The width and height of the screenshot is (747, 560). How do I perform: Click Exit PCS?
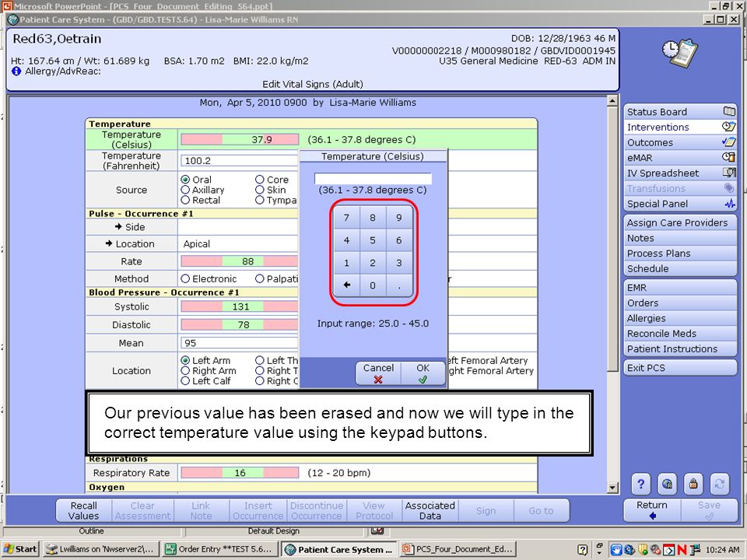tap(680, 368)
